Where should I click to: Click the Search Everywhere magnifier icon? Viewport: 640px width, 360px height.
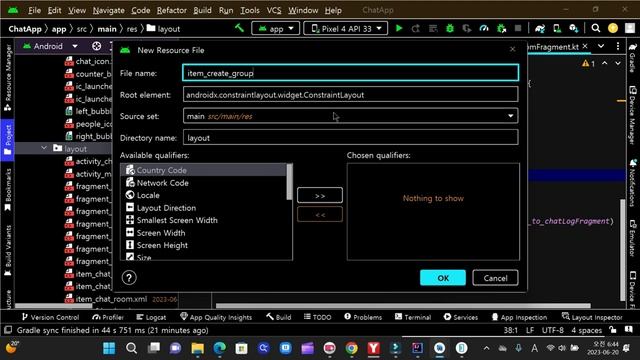pos(596,28)
